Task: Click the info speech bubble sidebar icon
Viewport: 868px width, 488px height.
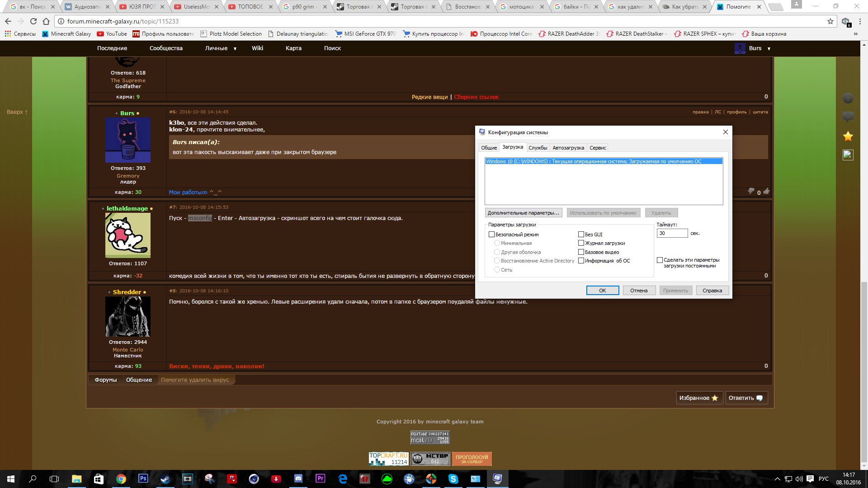Action: point(848,117)
